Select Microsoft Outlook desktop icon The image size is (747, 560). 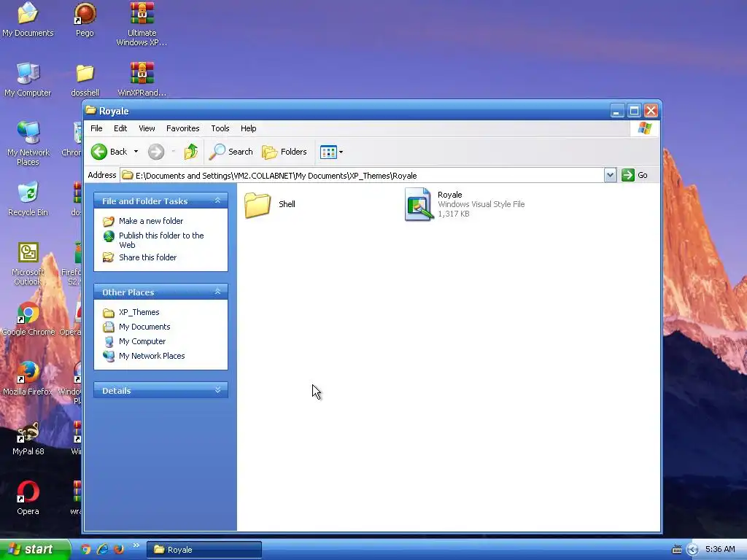pos(28,252)
